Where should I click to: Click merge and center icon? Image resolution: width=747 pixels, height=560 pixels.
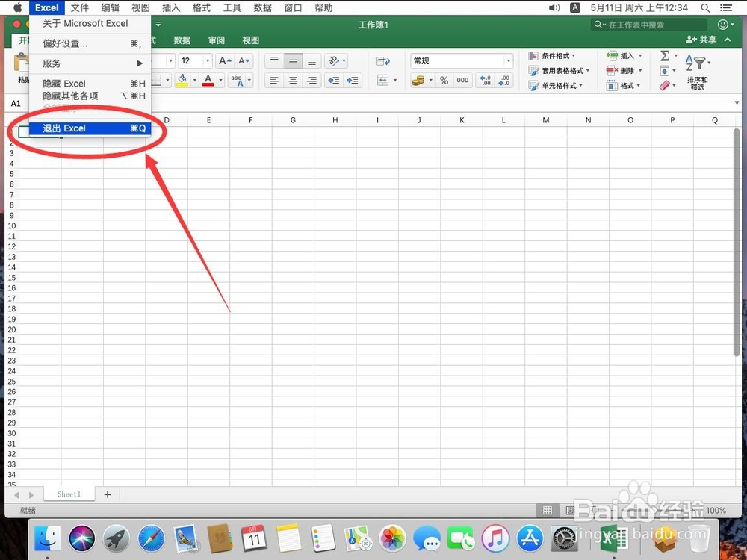[x=383, y=81]
